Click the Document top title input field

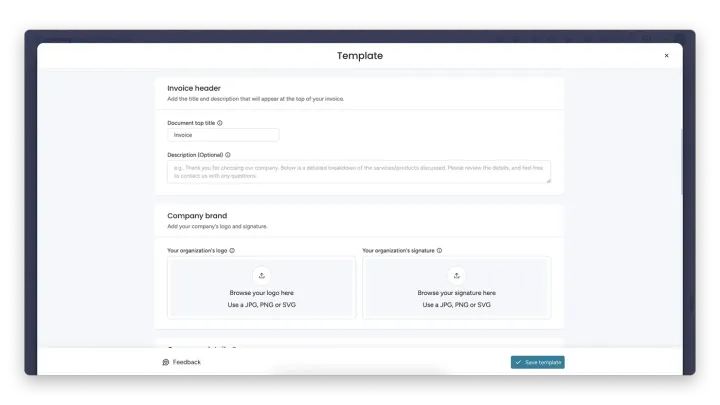pyautogui.click(x=223, y=135)
